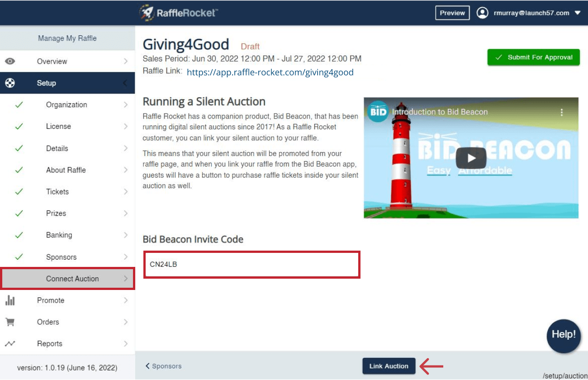Viewport: 588px width, 380px height.
Task: Open the Organization setup step
Action: tap(67, 105)
